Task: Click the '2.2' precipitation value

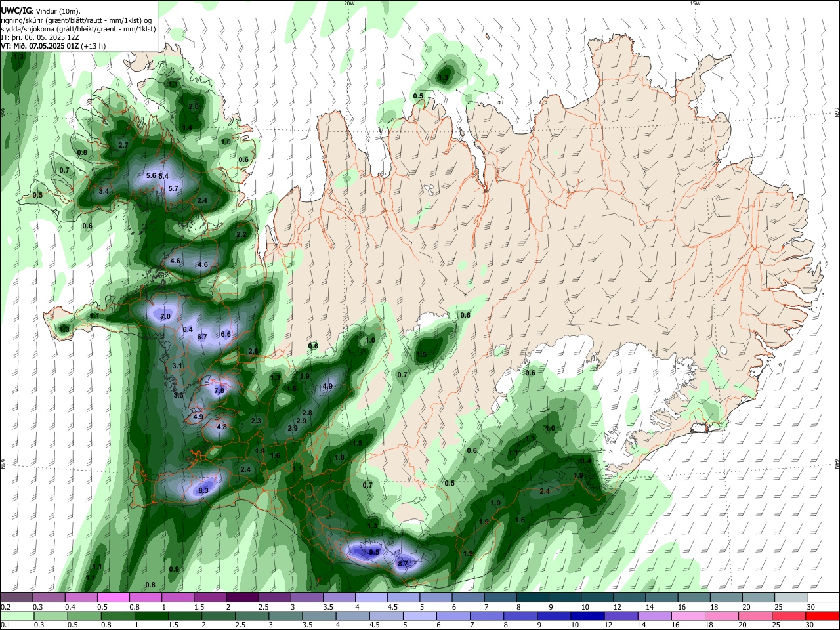Action: pyautogui.click(x=241, y=234)
